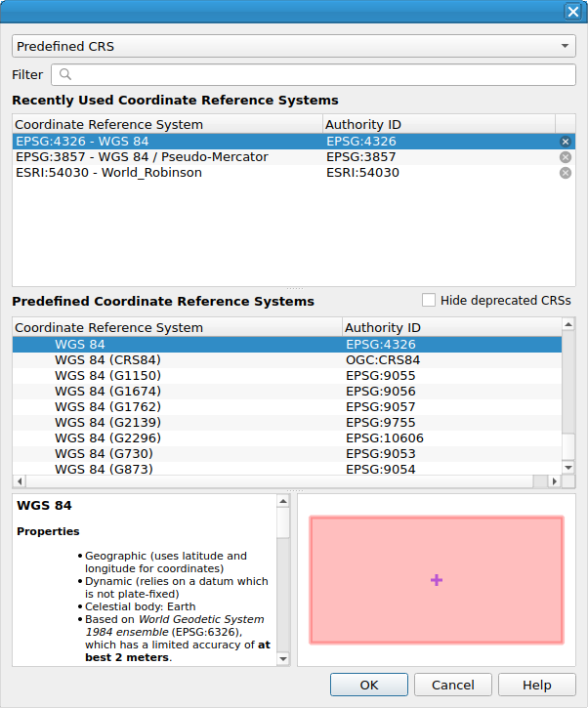Sort predefined list by Coordinate Reference System header
588x708 pixels.
pyautogui.click(x=177, y=327)
